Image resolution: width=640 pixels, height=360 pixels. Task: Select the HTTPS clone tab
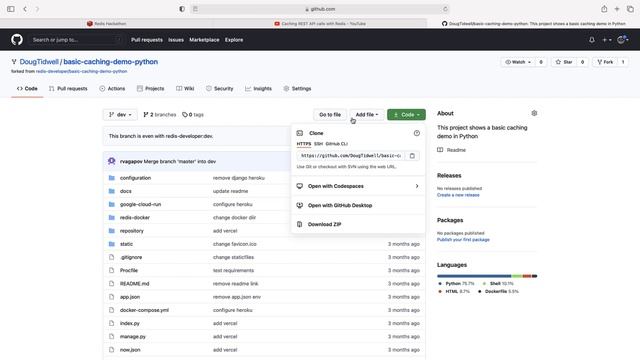point(304,144)
